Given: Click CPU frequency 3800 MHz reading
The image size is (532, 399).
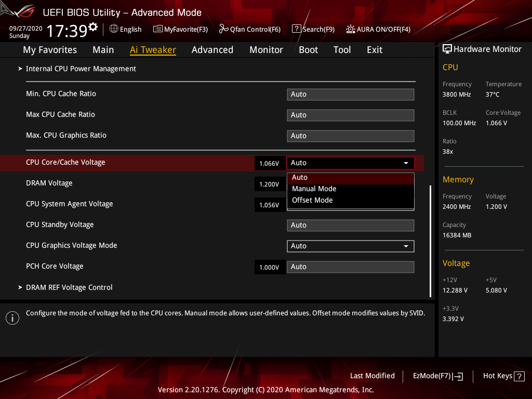Looking at the screenshot, I should (456, 95).
